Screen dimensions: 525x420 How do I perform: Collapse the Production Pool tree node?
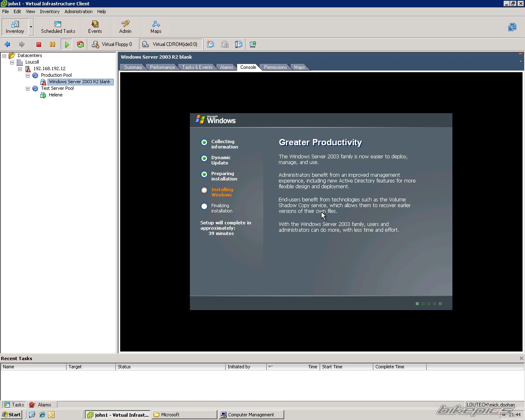(28, 75)
